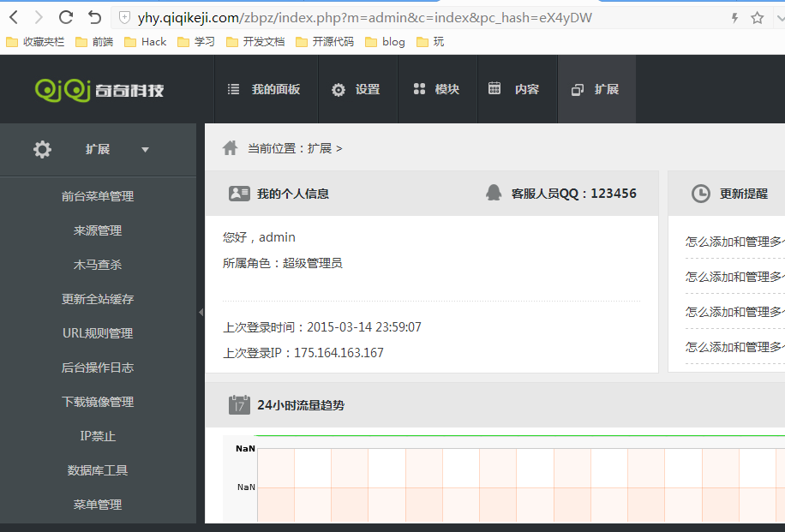This screenshot has height=532, width=785.
Task: Click the ID card icon beside 我的个人信息
Action: 239,194
